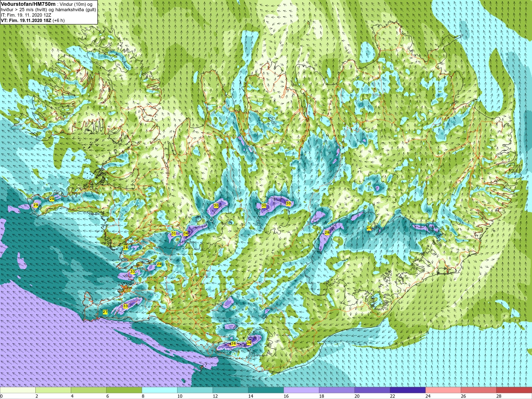This screenshot has width=532, height=399.
Task: Pick the turquoise 10–12 legend swatch
Action: (195, 390)
